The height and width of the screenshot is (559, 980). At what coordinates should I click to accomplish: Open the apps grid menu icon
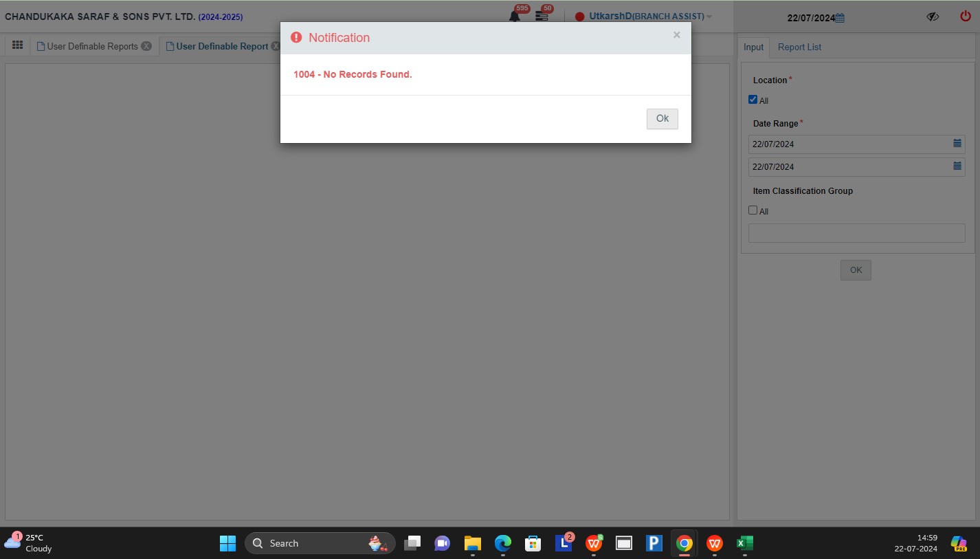coord(17,45)
